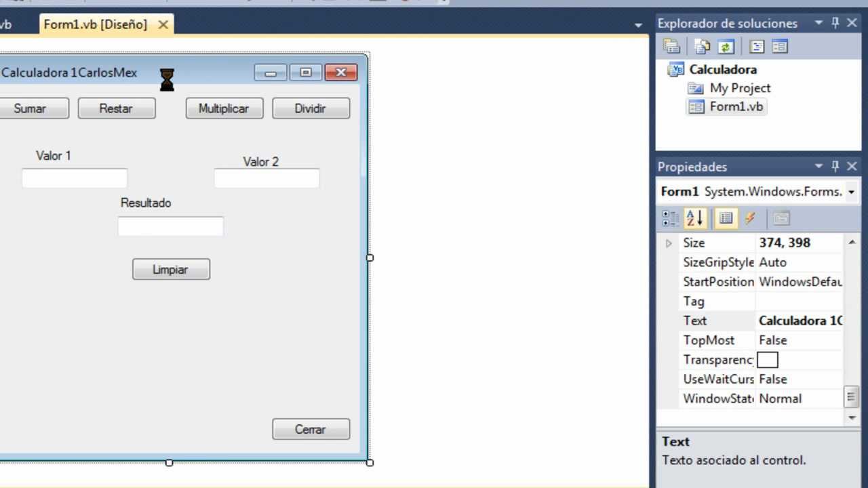The image size is (868, 488).
Task: Pin the Explorador de soluciones panel
Action: tap(835, 23)
